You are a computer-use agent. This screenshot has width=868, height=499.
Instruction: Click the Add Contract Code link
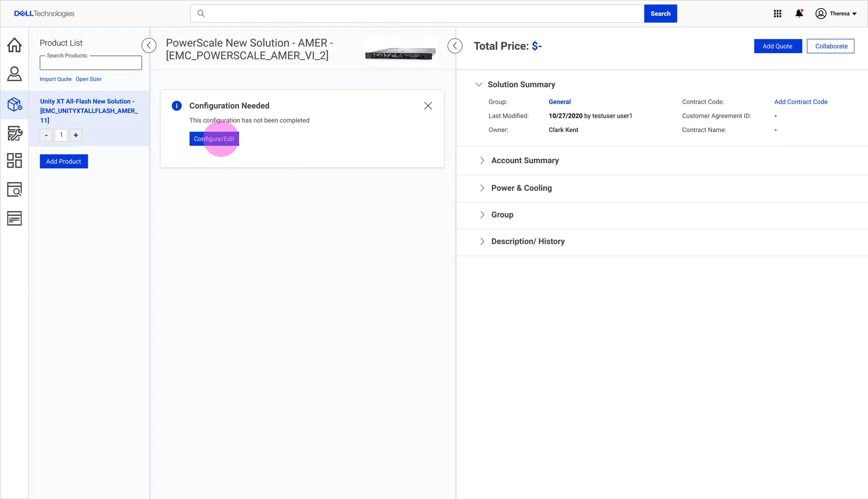pyautogui.click(x=801, y=102)
